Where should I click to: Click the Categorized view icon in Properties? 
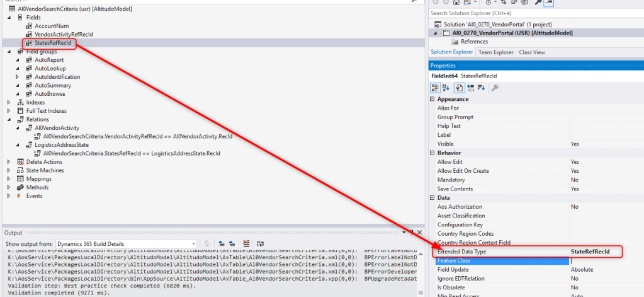[435, 87]
